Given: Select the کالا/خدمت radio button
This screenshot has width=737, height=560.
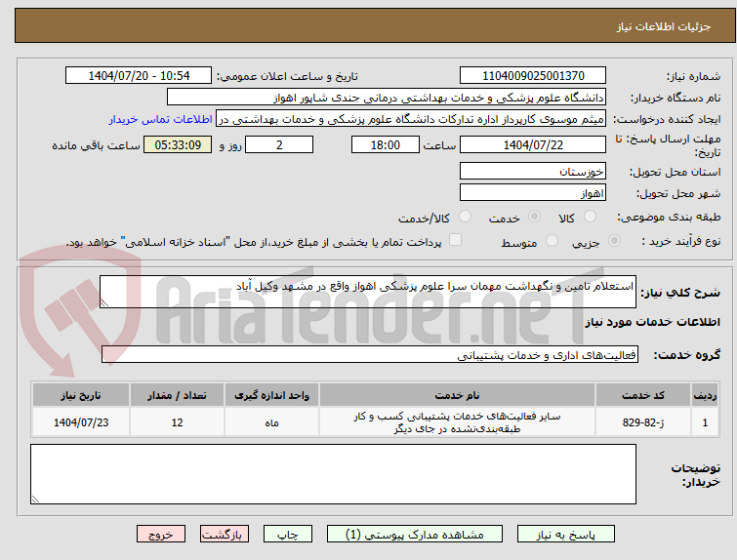Looking at the screenshot, I should (x=465, y=217).
